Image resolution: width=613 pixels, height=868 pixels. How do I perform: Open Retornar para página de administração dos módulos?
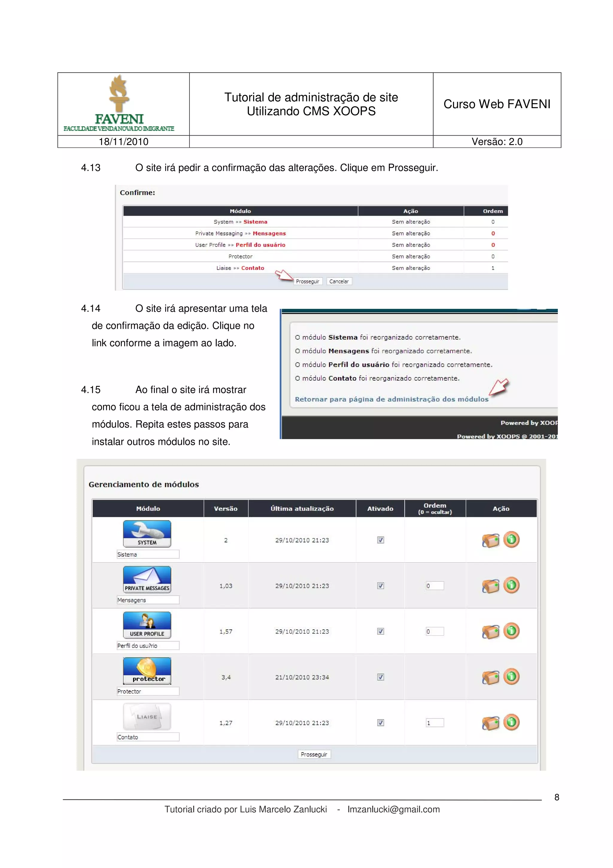[x=392, y=399]
